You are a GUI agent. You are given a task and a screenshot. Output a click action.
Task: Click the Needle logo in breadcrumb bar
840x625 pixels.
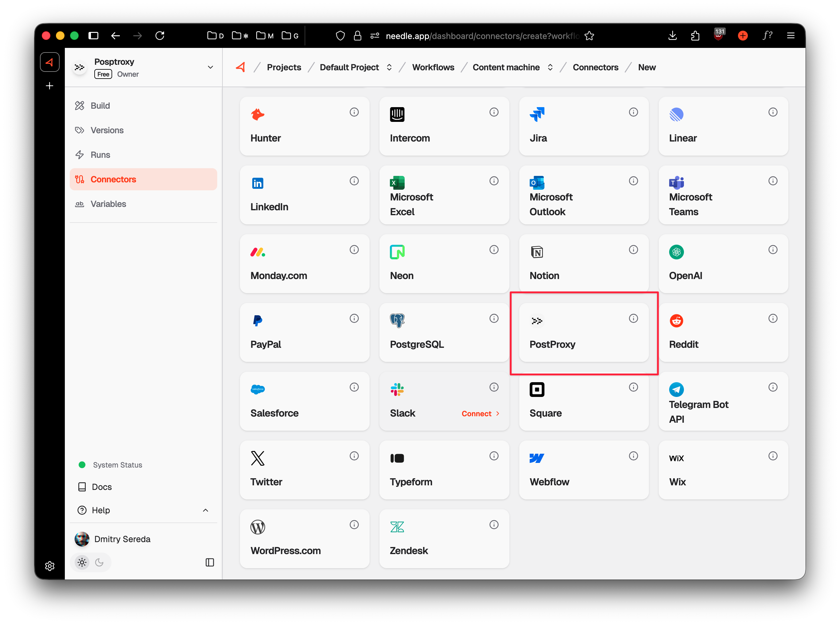coord(241,67)
